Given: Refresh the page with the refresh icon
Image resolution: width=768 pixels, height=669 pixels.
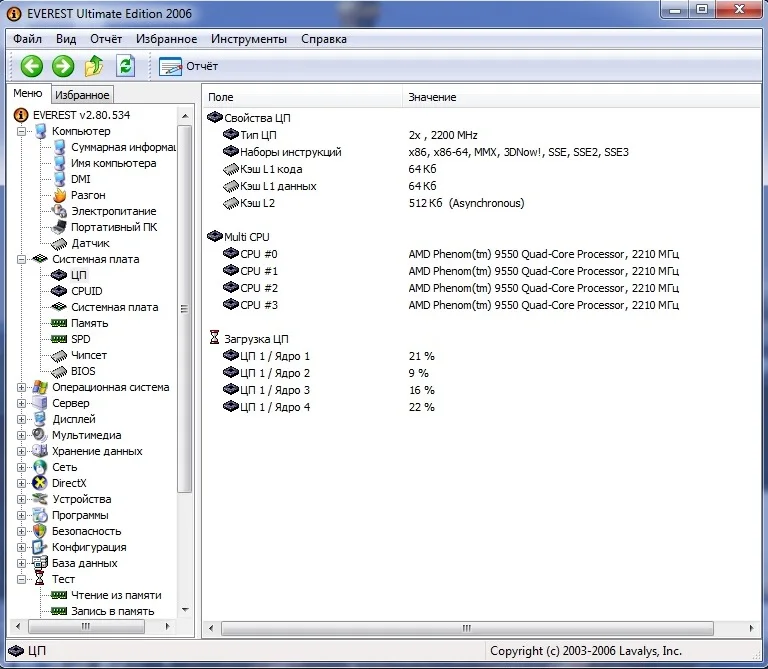Looking at the screenshot, I should click(x=125, y=66).
